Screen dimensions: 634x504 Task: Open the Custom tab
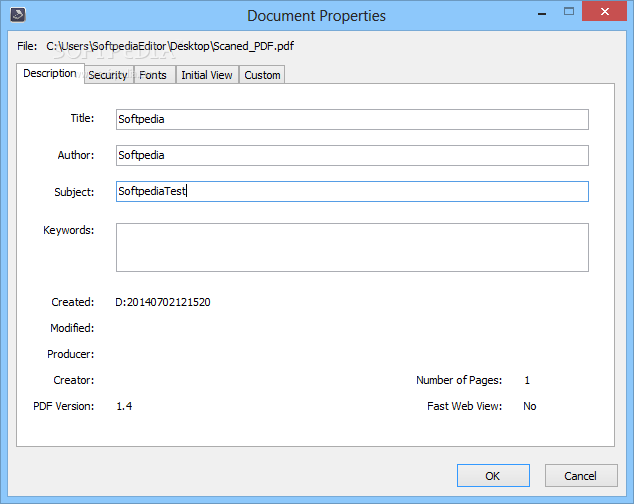tap(262, 75)
